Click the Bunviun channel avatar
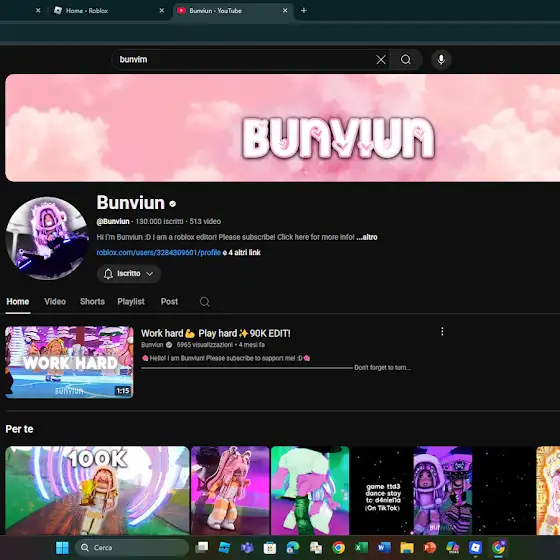560x560 pixels. (x=47, y=238)
